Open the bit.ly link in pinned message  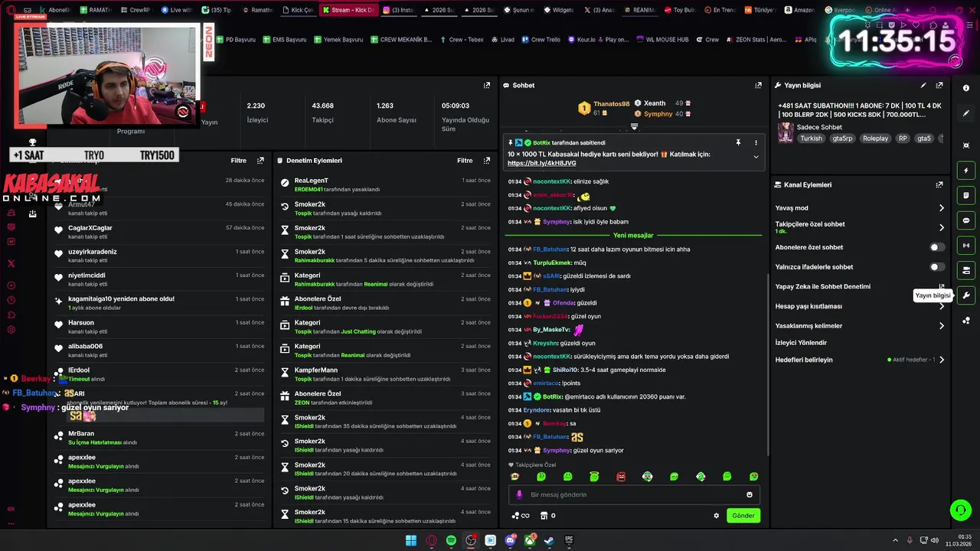541,163
